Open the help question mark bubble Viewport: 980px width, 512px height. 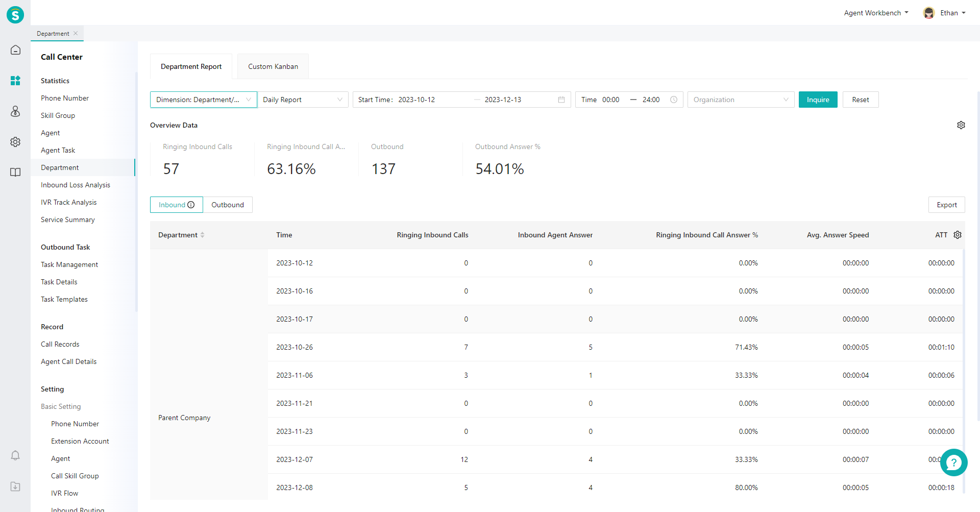(953, 462)
